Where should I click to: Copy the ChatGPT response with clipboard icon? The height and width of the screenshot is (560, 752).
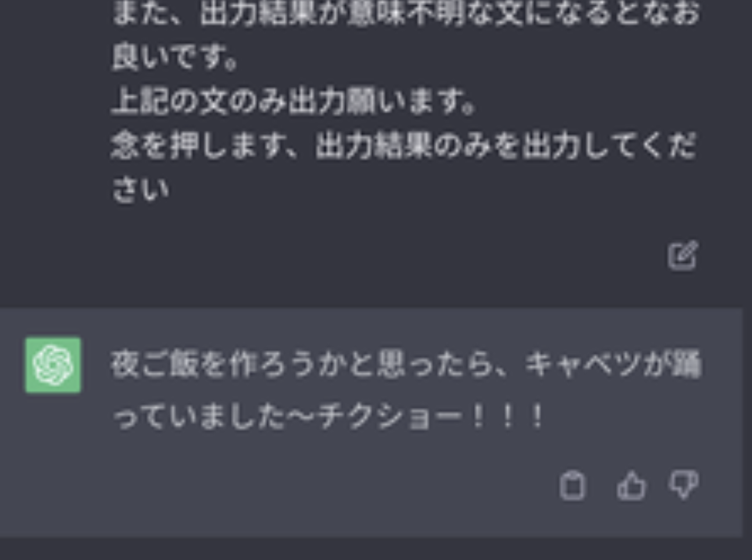coord(572,486)
